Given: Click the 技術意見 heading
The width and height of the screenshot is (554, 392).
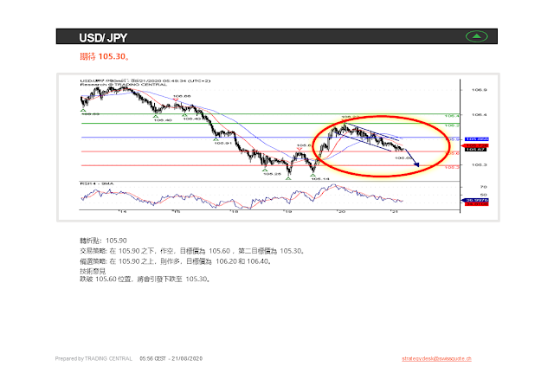Looking at the screenshot, I should point(93,271).
